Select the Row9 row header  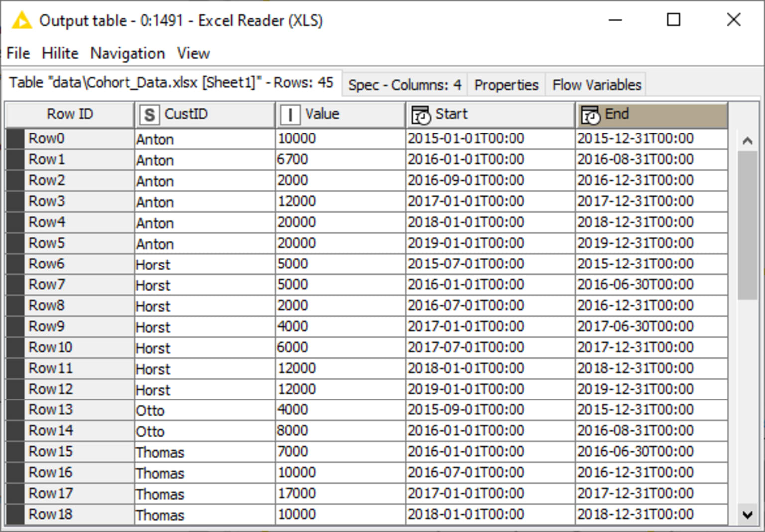pos(70,326)
